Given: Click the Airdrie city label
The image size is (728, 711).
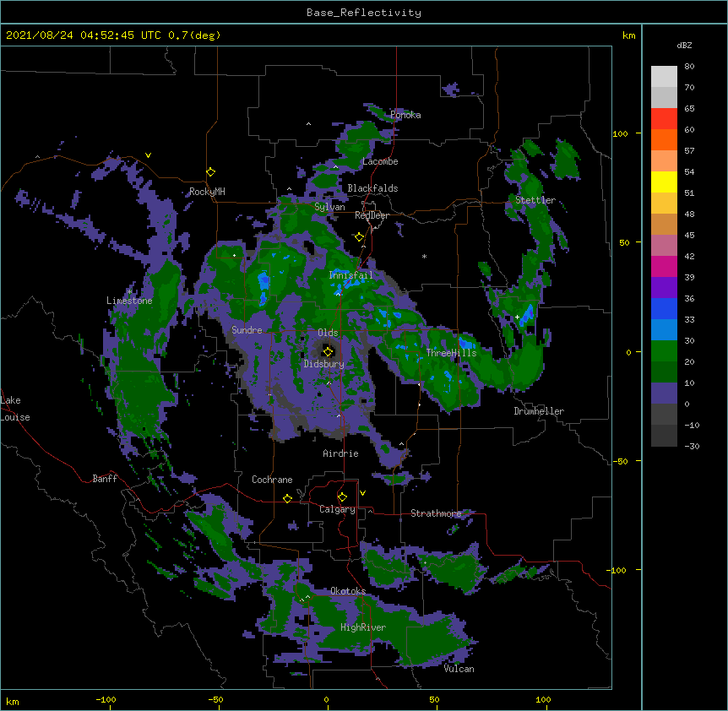Looking at the screenshot, I should [x=341, y=453].
